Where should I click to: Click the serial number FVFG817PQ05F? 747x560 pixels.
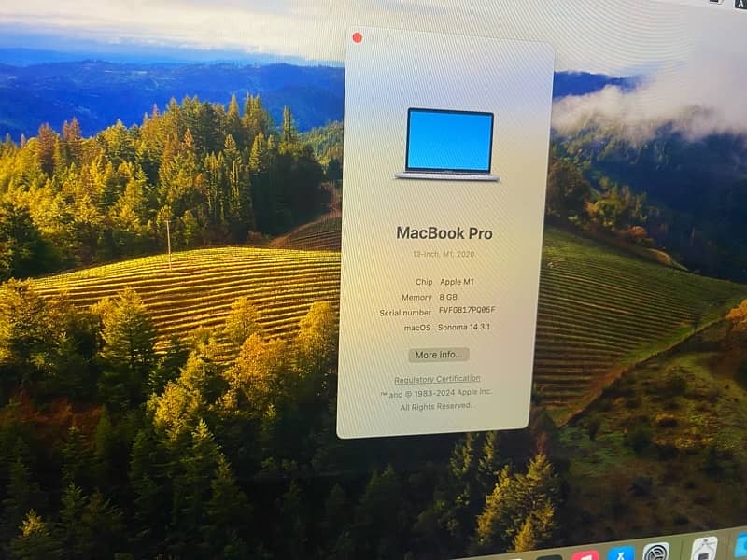[x=468, y=311]
